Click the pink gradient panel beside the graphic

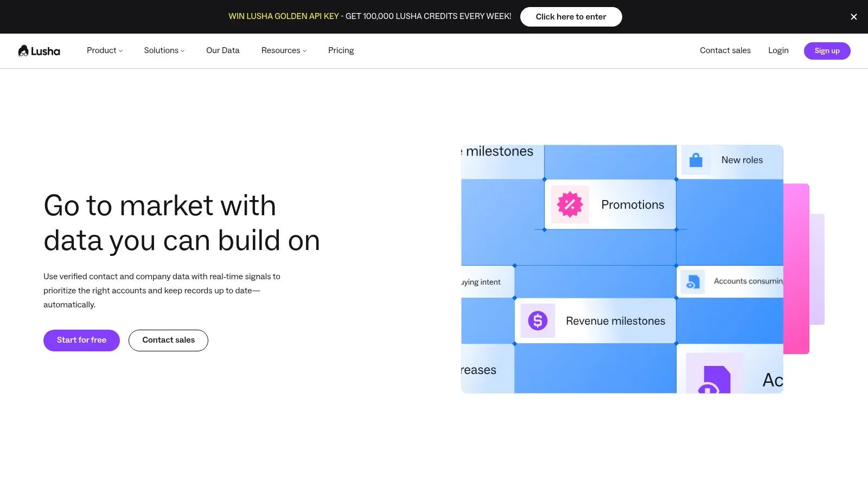tap(796, 268)
